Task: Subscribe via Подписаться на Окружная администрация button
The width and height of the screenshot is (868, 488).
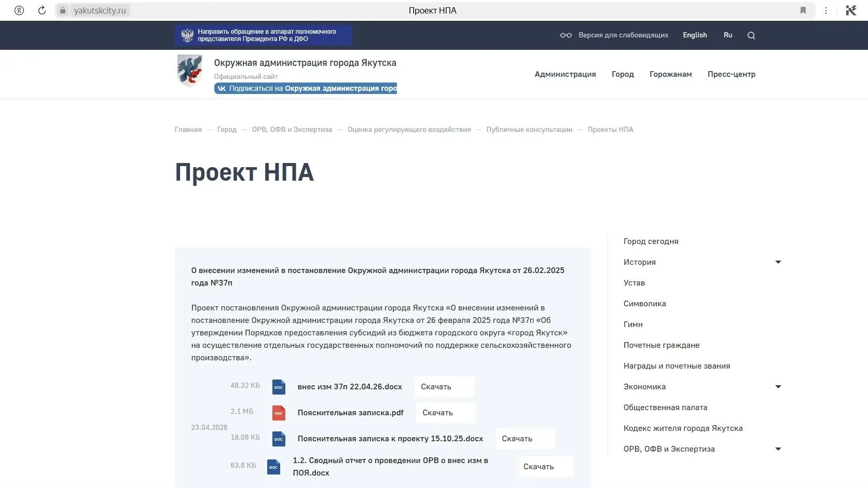Action: point(306,88)
